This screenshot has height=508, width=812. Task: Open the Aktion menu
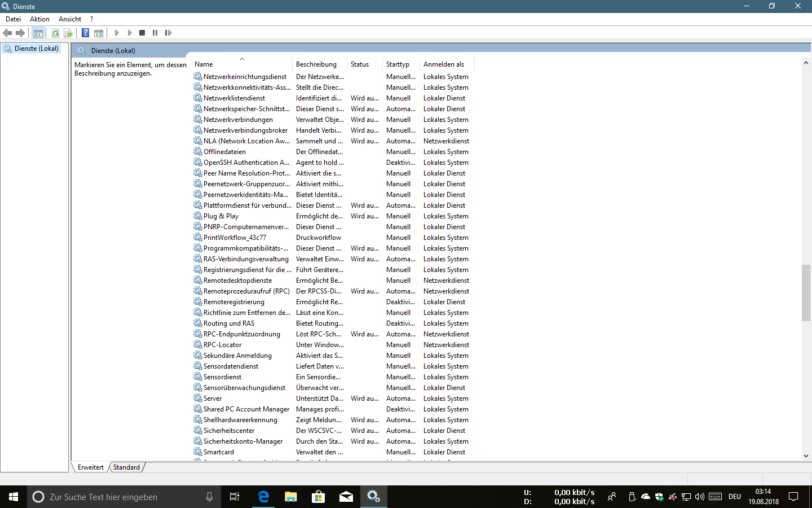point(39,19)
